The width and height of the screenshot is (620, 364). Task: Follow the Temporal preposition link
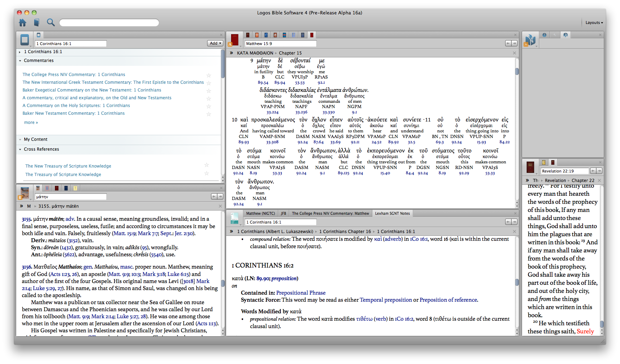pos(386,300)
